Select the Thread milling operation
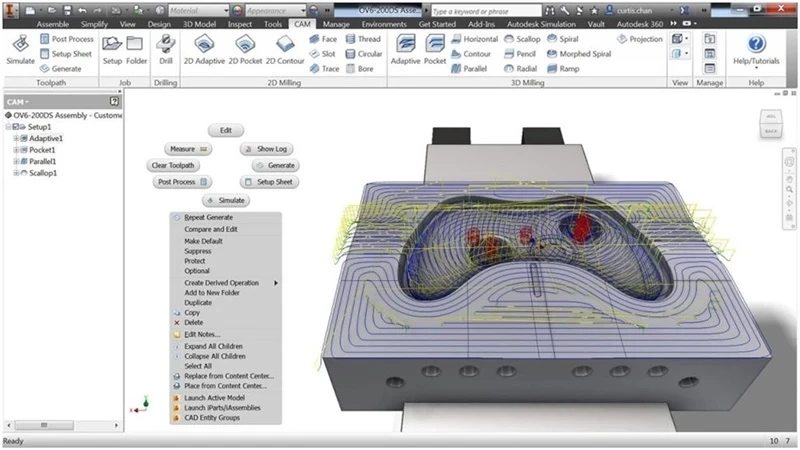This screenshot has height=450, width=800. click(363, 39)
